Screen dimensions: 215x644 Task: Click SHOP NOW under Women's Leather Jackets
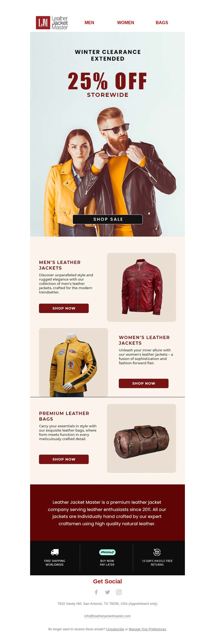pos(144,383)
